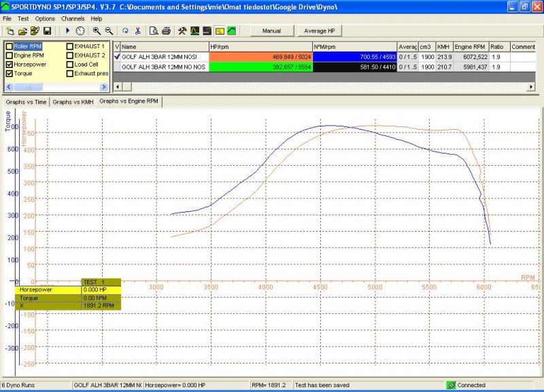Open the hammer-and-wrench settings icon
This screenshot has width=544, height=392.
[182, 31]
